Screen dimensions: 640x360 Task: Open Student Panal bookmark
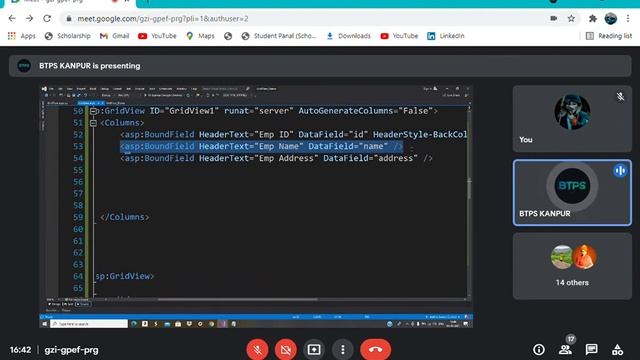pyautogui.click(x=279, y=36)
